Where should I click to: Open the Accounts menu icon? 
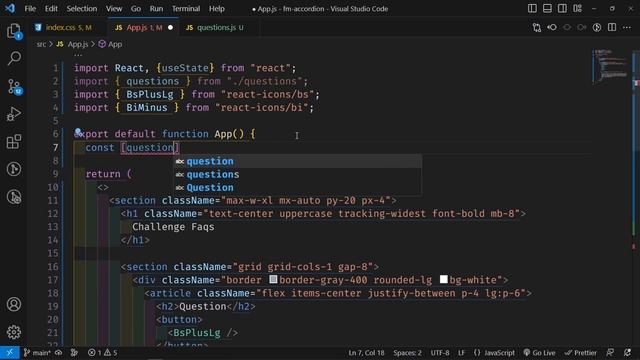click(14, 304)
